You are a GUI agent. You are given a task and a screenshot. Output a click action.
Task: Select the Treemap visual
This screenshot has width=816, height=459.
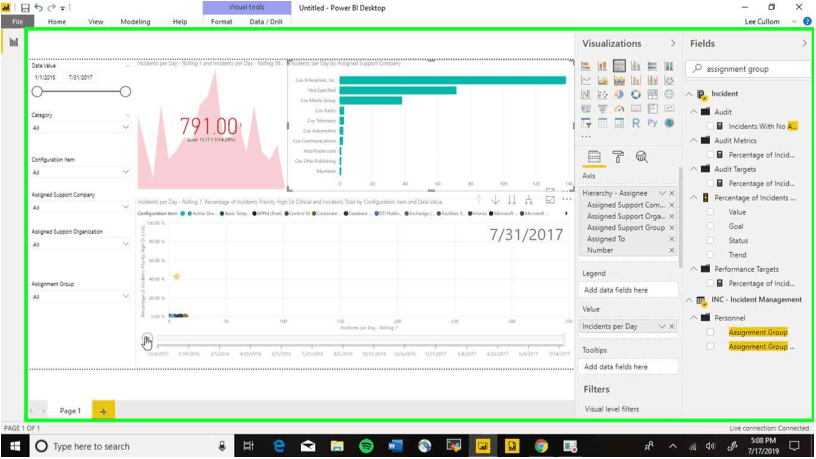click(653, 94)
